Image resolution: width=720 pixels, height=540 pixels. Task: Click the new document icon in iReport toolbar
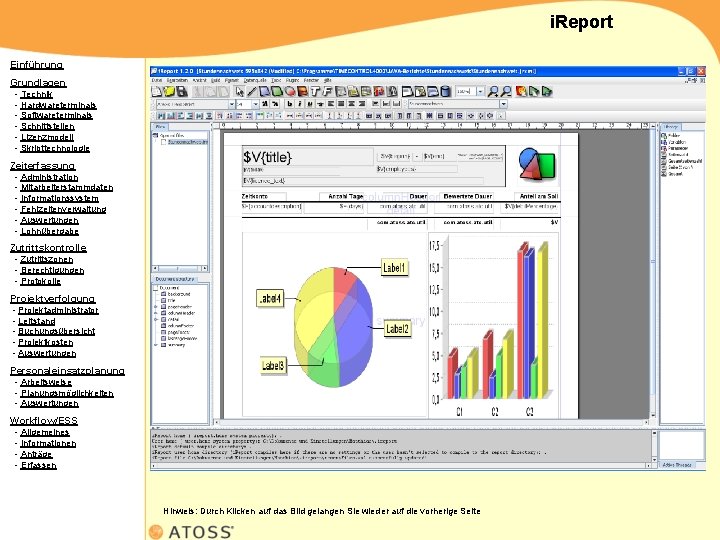tap(157, 91)
